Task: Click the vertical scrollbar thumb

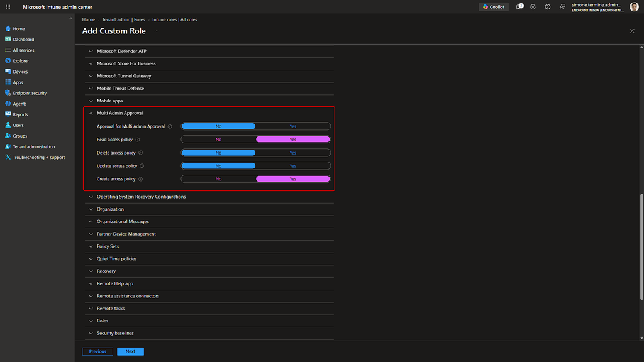Action: pyautogui.click(x=641, y=246)
